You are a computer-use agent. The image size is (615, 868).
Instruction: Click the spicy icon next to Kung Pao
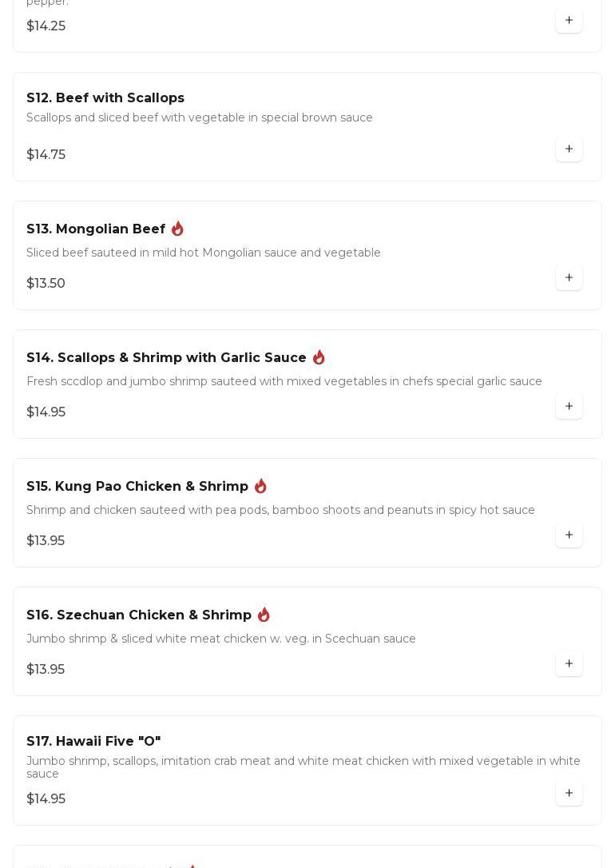click(260, 486)
